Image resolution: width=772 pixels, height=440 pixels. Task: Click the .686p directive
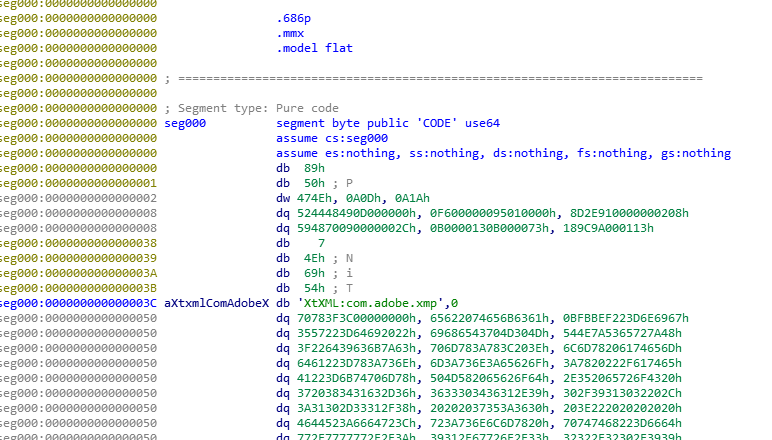click(x=293, y=19)
